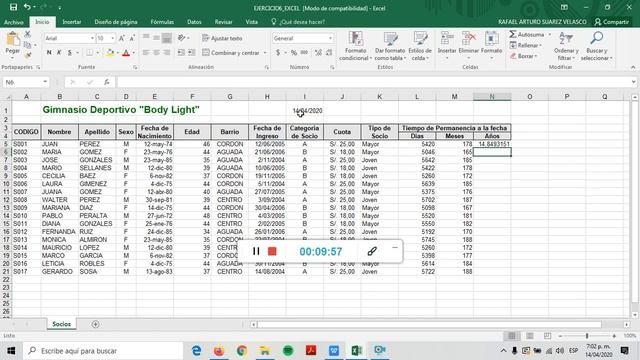
Task: Click the text orientation icon
Action: click(182, 38)
